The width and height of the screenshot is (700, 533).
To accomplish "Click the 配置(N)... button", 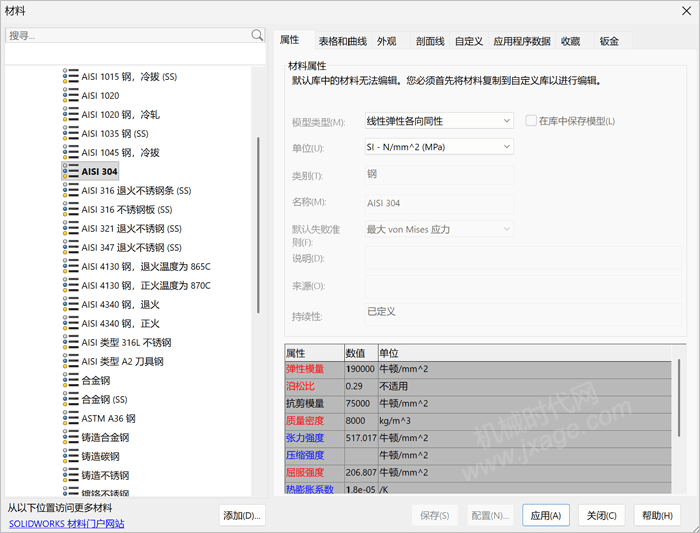I will tap(490, 516).
